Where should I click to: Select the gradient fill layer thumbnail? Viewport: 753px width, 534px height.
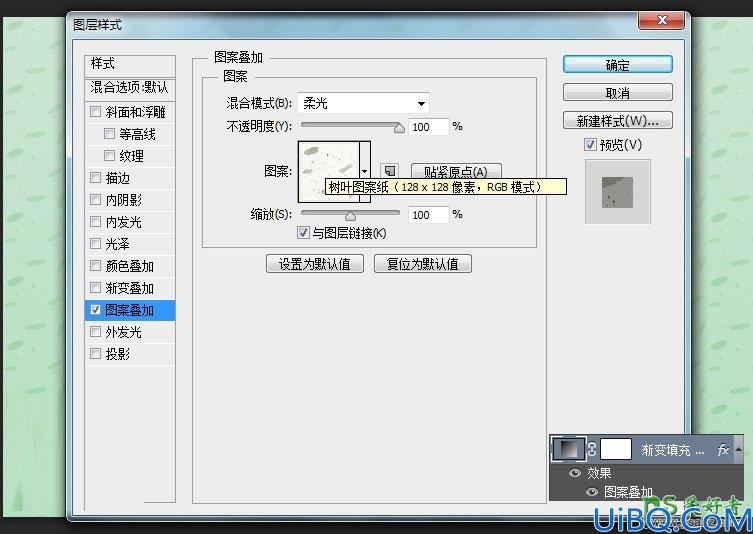(x=568, y=449)
